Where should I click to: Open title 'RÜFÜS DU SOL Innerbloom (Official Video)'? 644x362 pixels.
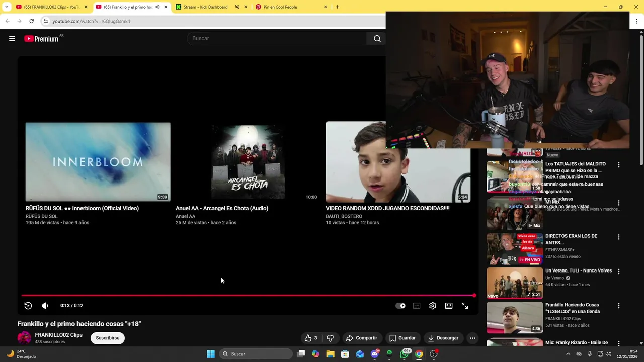(x=82, y=208)
